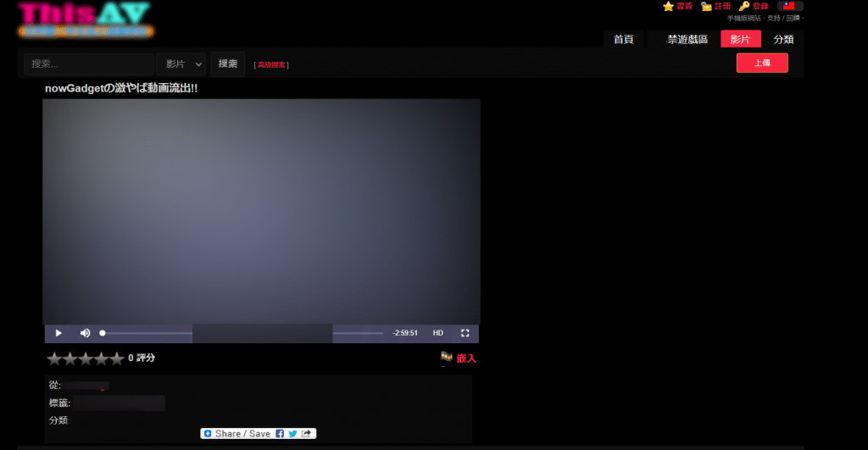The height and width of the screenshot is (450, 868).
Task: Click the 搜索 search button
Action: pos(227,64)
